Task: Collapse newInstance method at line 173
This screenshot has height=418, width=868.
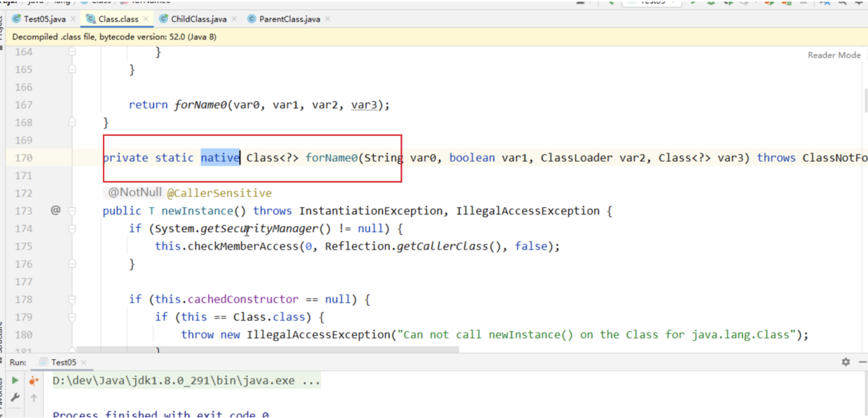Action: click(72, 211)
